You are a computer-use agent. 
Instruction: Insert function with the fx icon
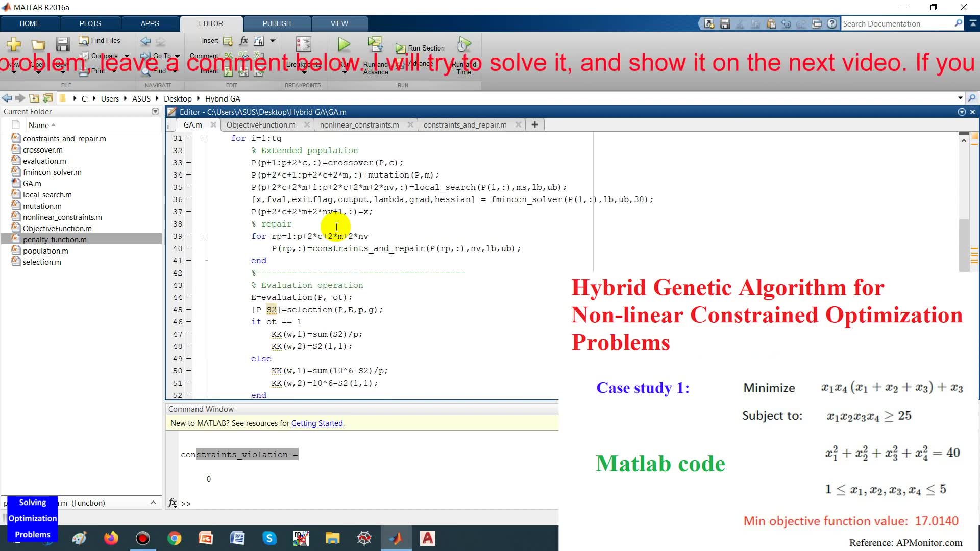coord(243,41)
